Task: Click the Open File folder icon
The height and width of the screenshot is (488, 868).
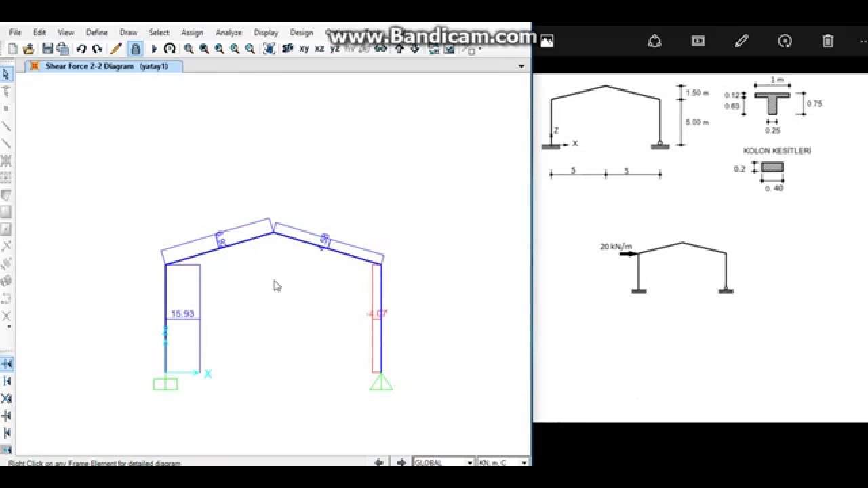Action: tap(28, 49)
